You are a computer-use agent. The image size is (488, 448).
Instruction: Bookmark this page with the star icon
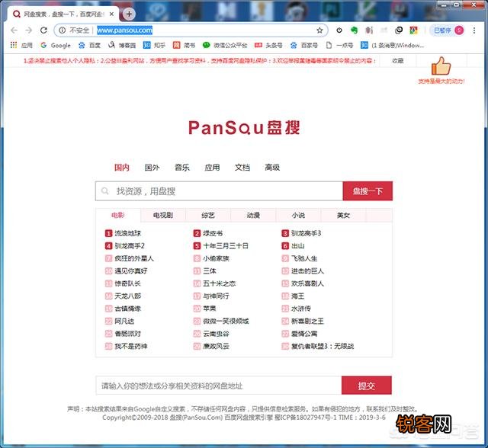(319, 30)
